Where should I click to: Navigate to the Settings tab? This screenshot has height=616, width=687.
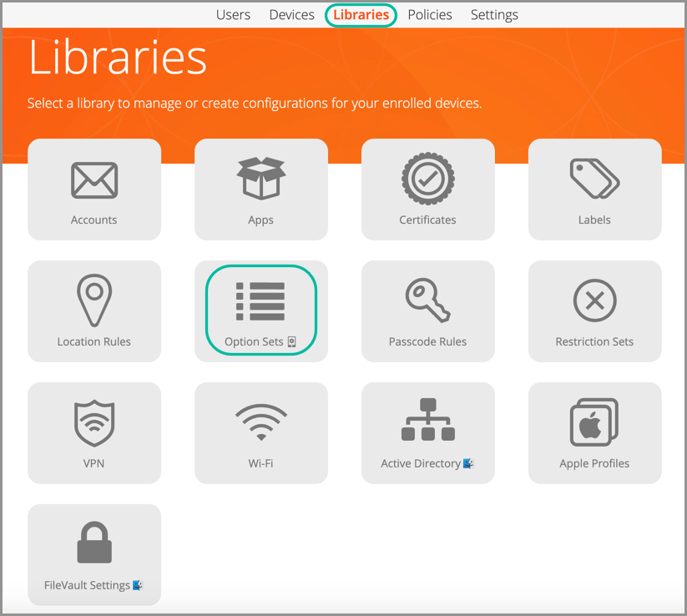click(x=494, y=15)
